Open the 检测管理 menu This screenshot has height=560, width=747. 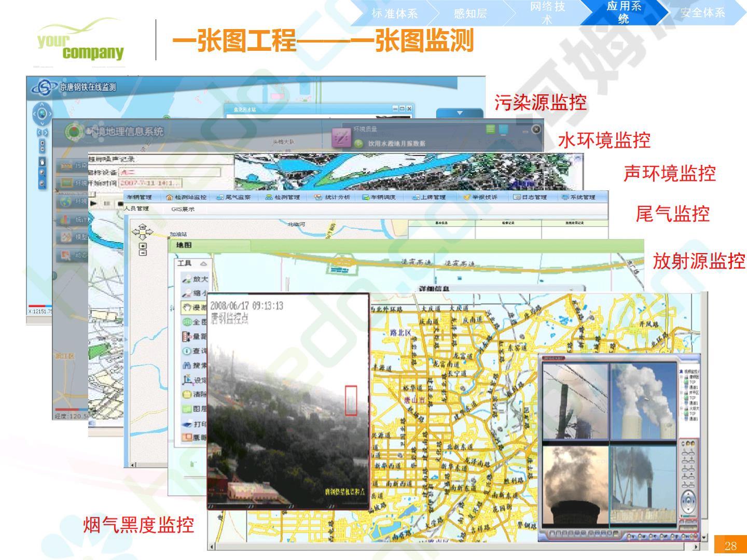tap(283, 198)
